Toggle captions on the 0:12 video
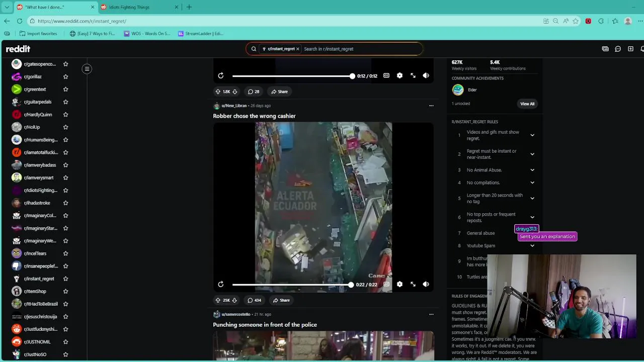This screenshot has width=644, height=362. tap(386, 75)
